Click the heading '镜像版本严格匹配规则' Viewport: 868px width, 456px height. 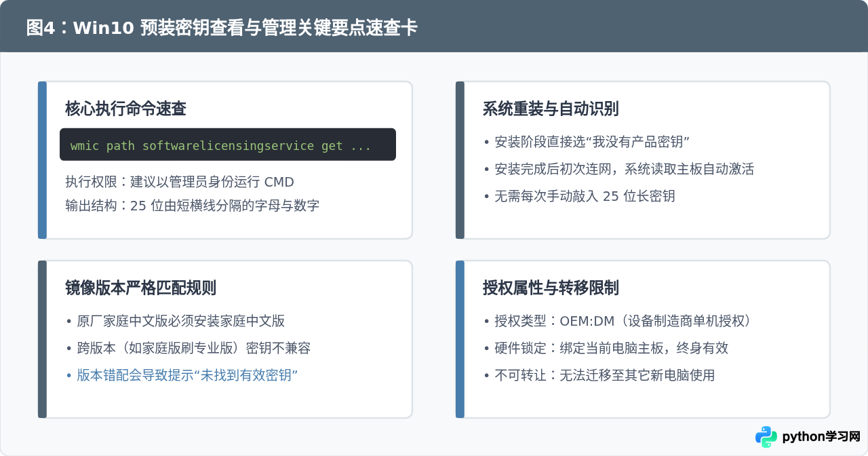tap(140, 288)
